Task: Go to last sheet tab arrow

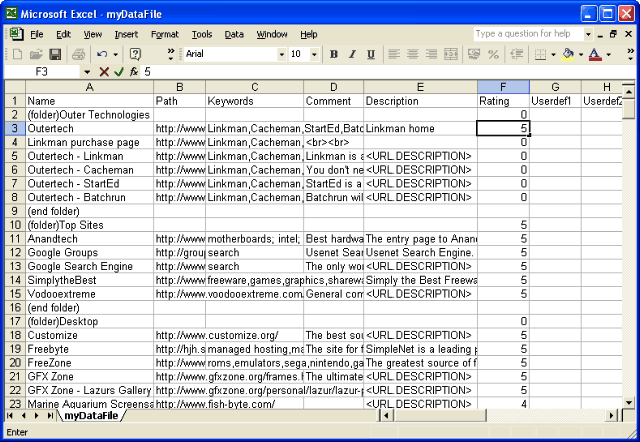Action: [50, 415]
